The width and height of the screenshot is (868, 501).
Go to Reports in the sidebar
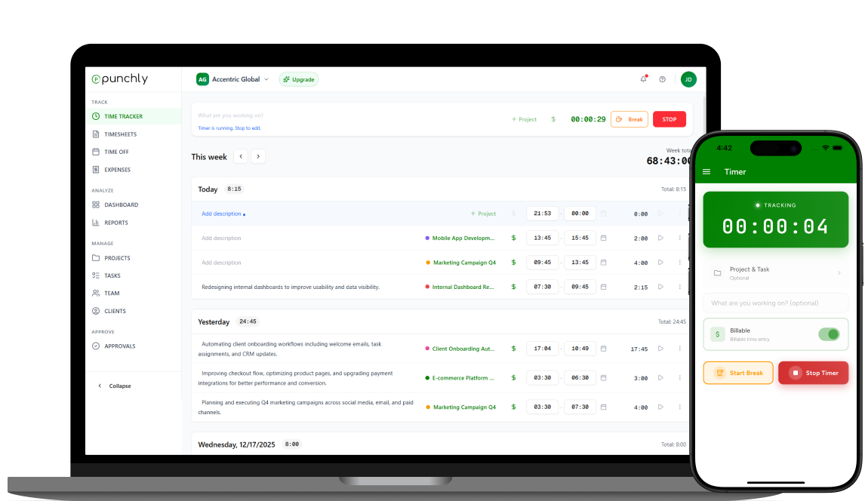[x=115, y=223]
